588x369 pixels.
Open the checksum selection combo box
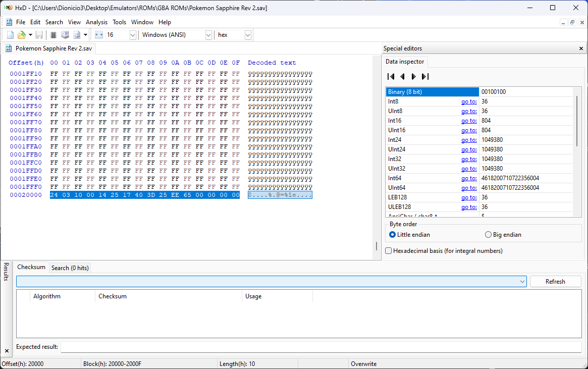[271, 282]
